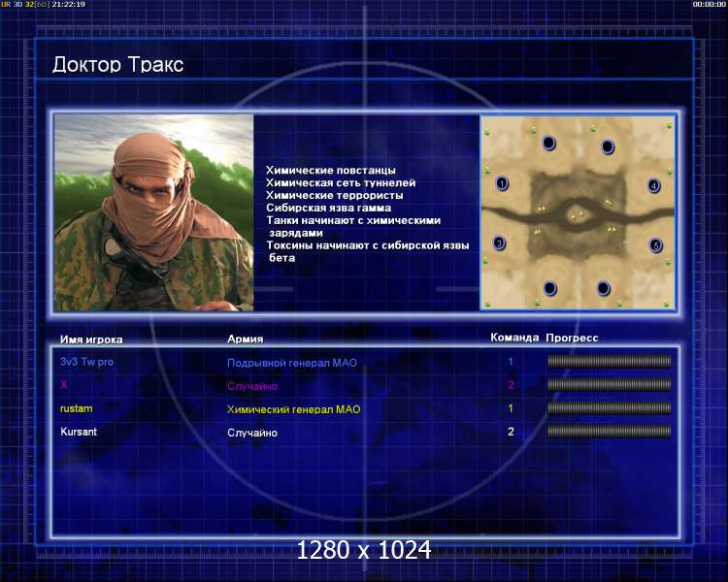
Task: Click the progress bar for player rustam
Action: pos(610,408)
